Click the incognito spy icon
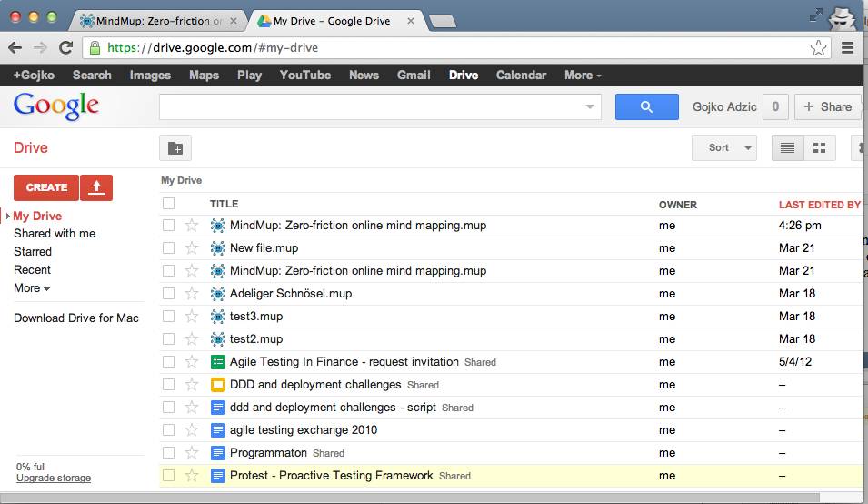868x504 pixels. click(842, 17)
